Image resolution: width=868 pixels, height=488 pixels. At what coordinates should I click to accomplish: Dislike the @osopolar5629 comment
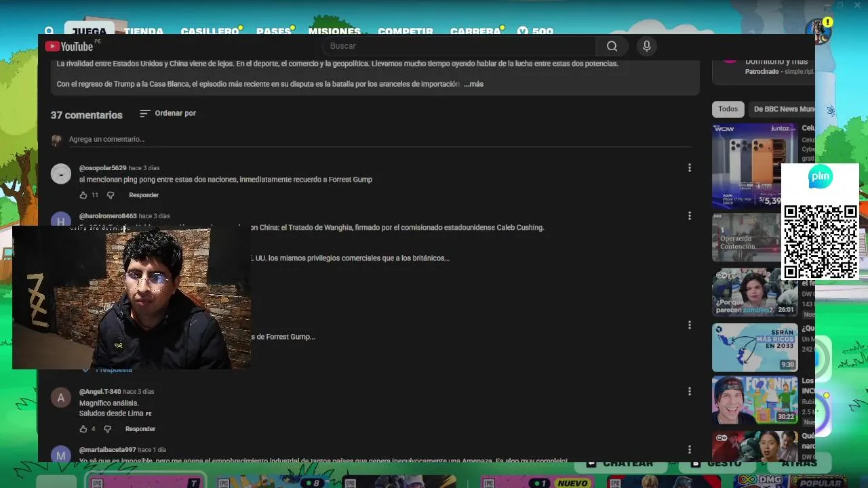click(x=111, y=195)
